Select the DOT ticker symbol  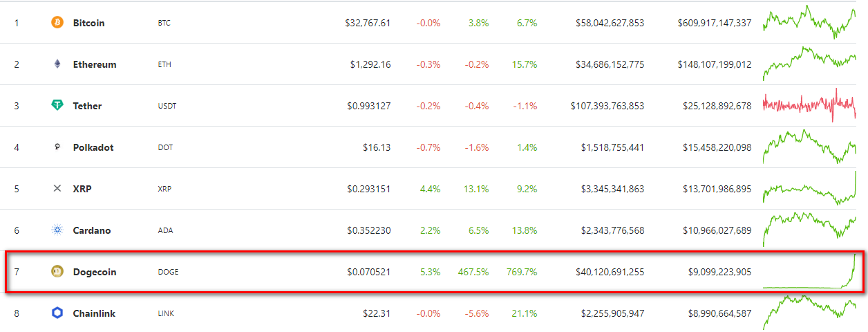tap(164, 147)
